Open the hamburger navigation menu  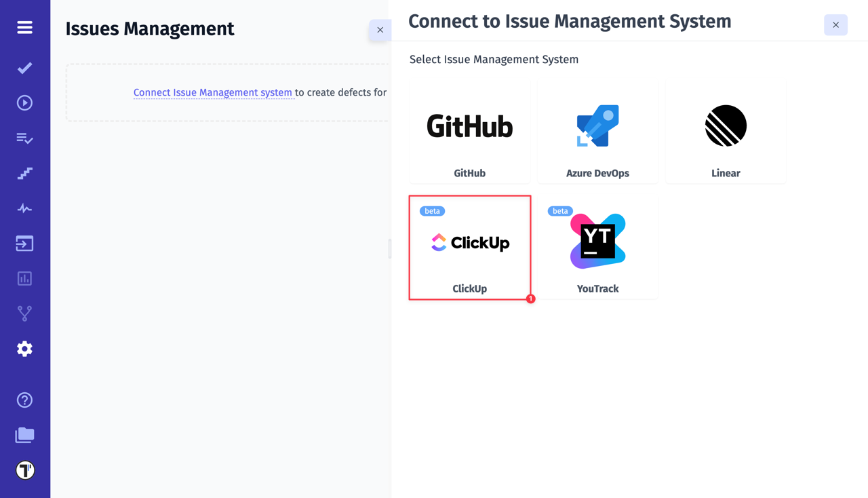tap(24, 27)
